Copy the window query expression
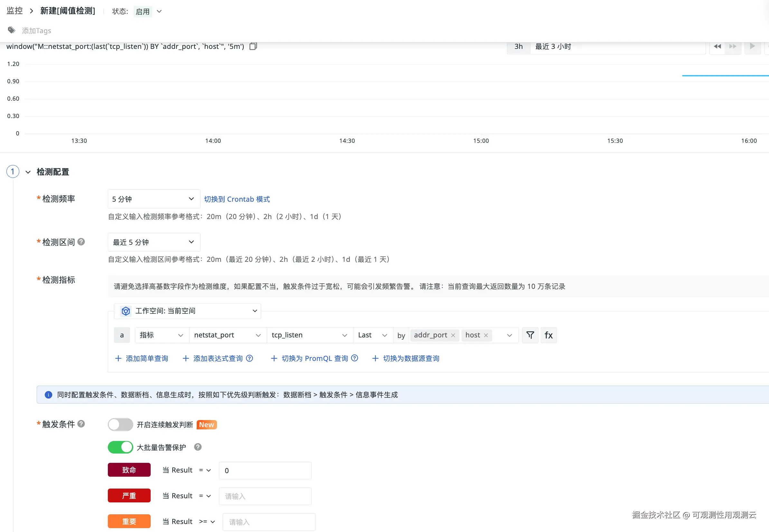The width and height of the screenshot is (769, 532). point(253,46)
